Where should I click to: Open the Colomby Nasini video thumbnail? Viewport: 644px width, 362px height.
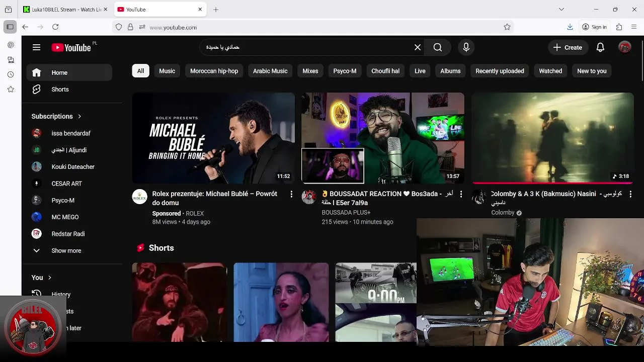552,138
